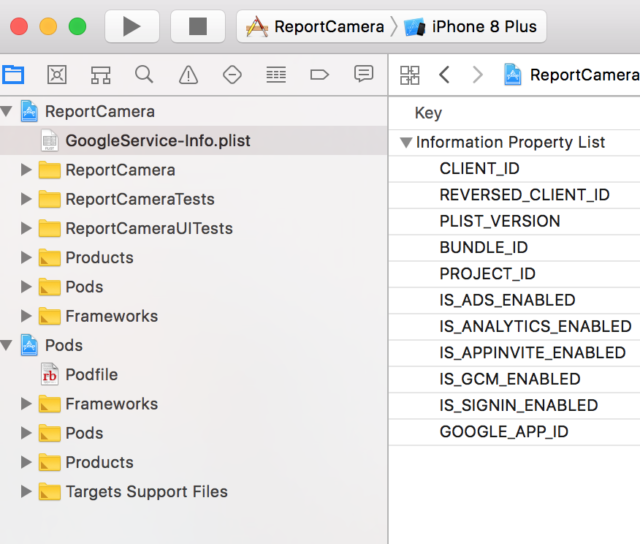640x544 pixels.
Task: Select the IS_SIGNIN_ENABLED key
Action: (x=519, y=405)
